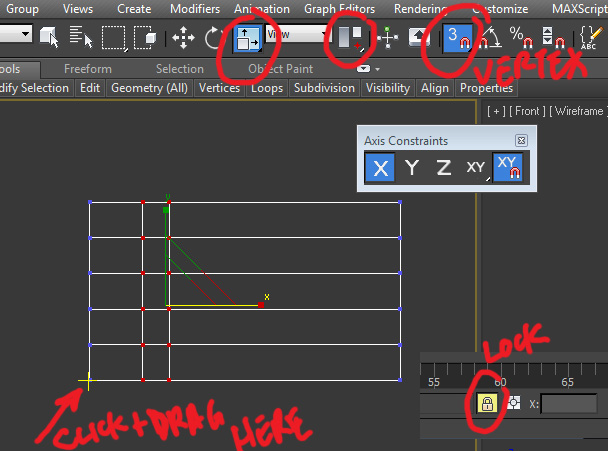The image size is (608, 451).
Task: Restrict movement to Z axis
Action: click(444, 168)
